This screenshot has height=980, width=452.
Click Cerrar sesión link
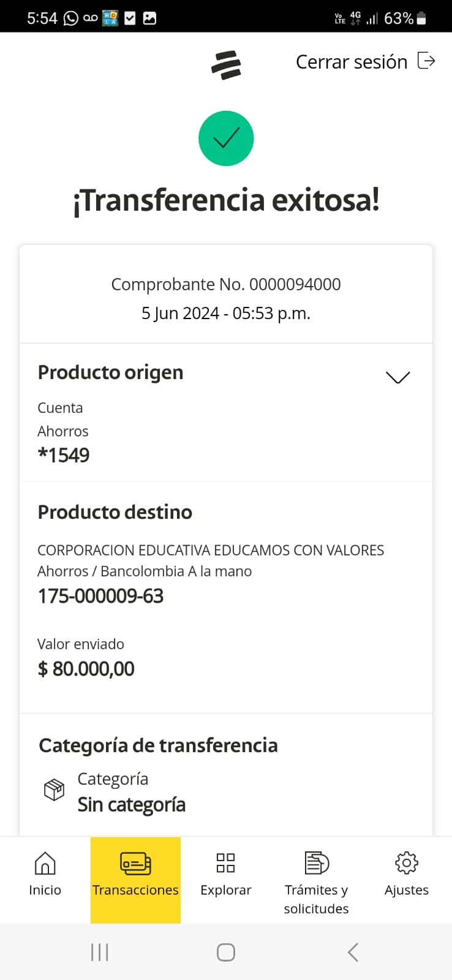(352, 62)
